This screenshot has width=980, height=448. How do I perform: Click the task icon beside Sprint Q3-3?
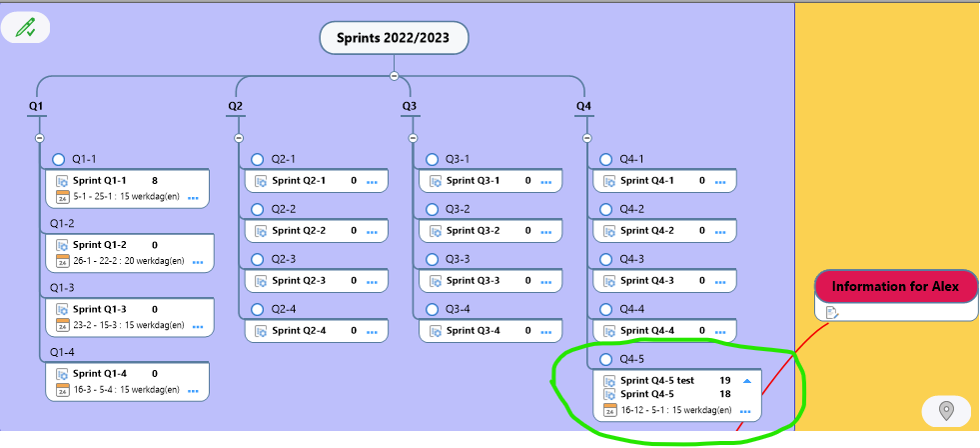coord(436,281)
